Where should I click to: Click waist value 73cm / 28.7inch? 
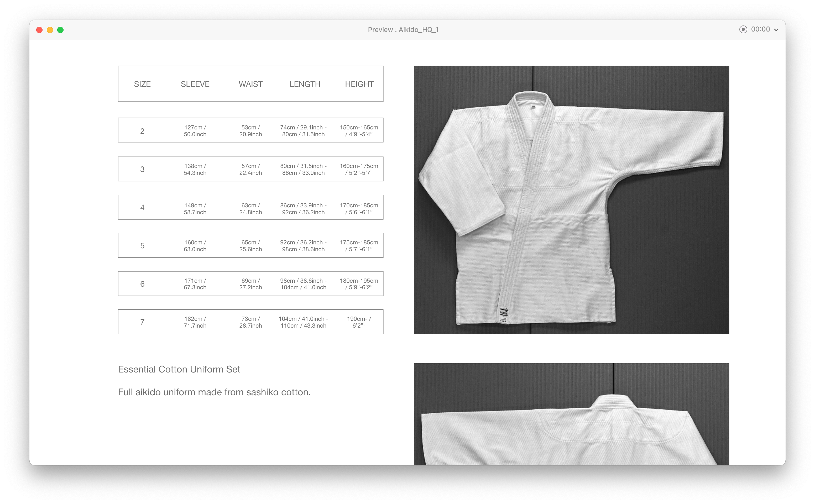(251, 322)
